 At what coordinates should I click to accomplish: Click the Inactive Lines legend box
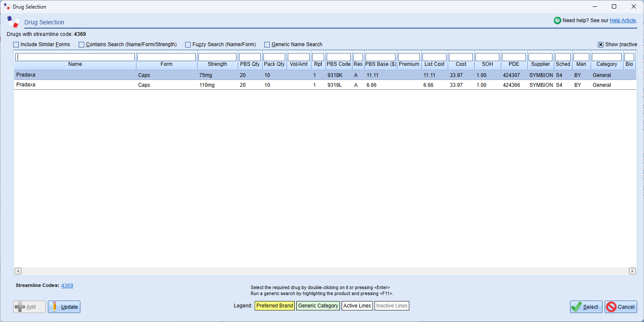(x=392, y=306)
